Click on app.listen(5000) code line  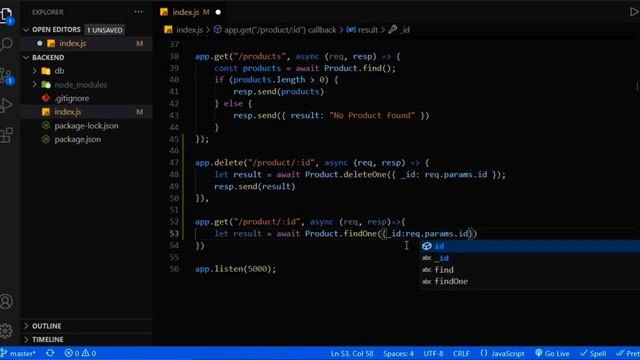[236, 269]
